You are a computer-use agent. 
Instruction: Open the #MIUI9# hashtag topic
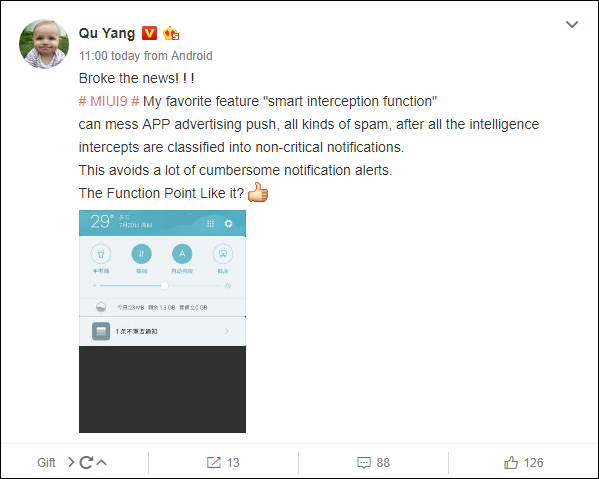(109, 101)
